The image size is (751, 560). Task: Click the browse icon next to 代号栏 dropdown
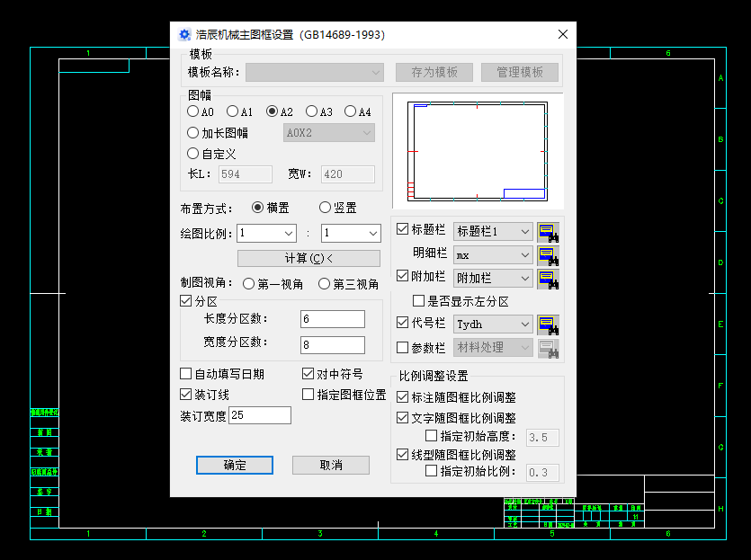548,324
